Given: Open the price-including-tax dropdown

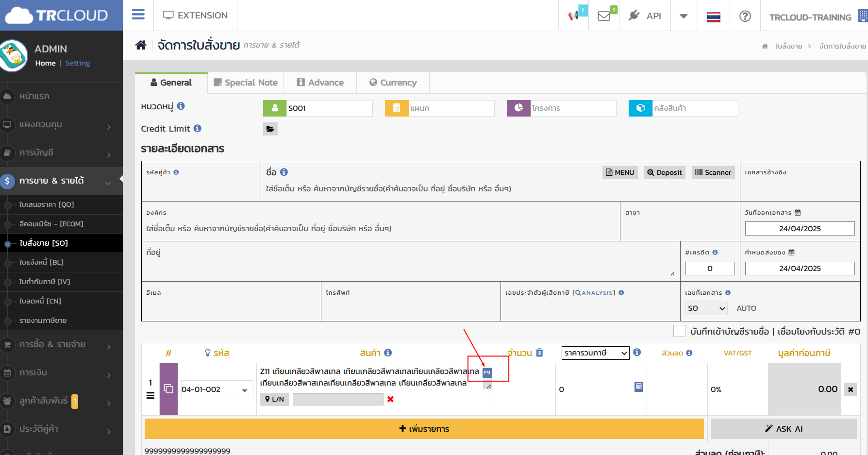Looking at the screenshot, I should [x=595, y=353].
